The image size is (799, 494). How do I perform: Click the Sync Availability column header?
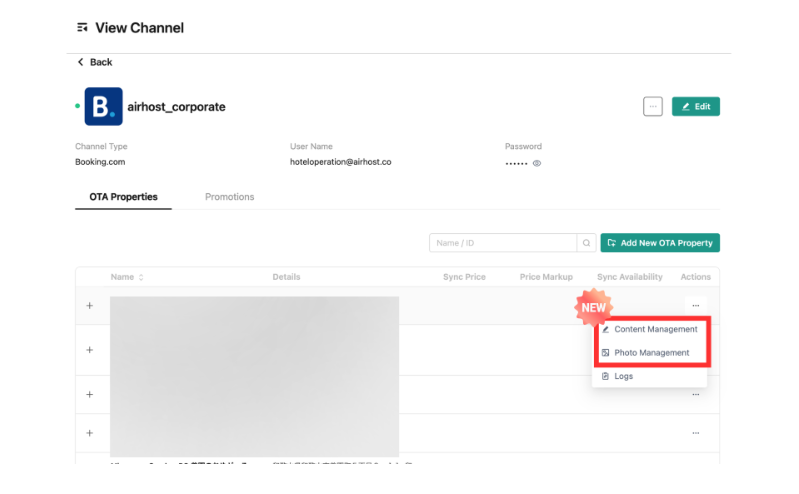point(630,277)
